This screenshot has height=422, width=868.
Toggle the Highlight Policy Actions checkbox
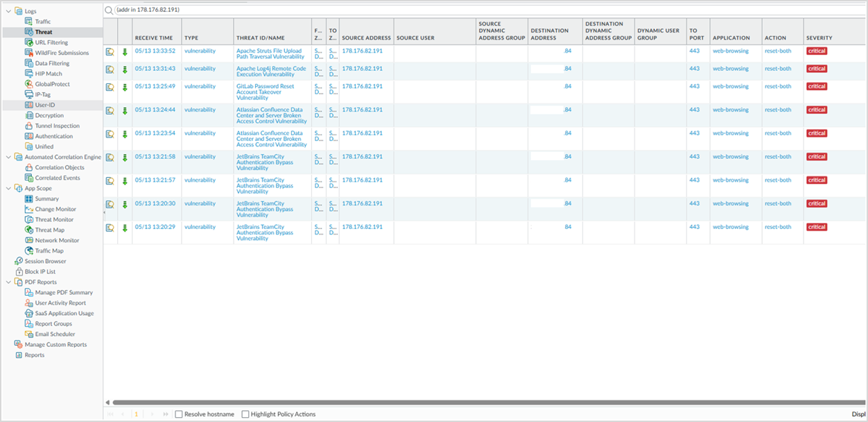245,414
